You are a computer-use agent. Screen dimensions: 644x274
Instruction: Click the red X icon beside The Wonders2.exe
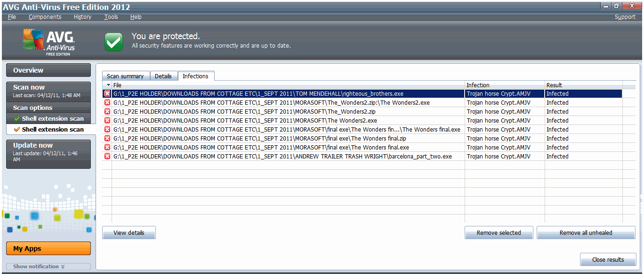107,121
